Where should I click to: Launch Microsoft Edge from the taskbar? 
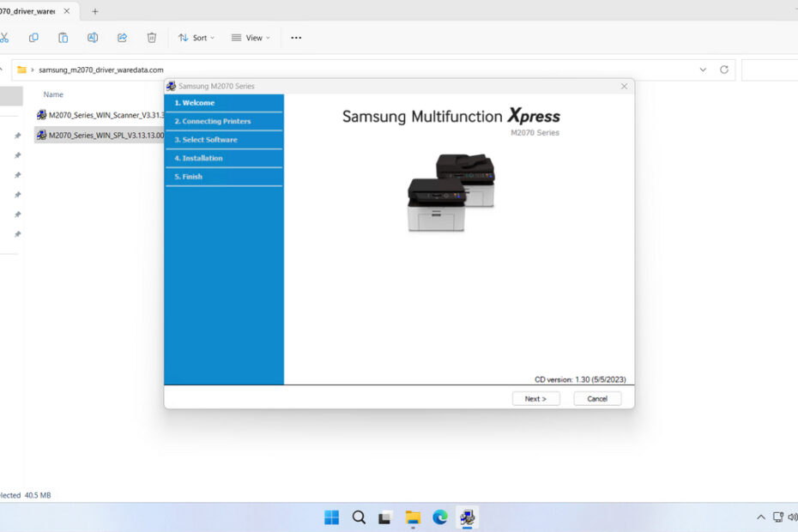[x=440, y=517]
